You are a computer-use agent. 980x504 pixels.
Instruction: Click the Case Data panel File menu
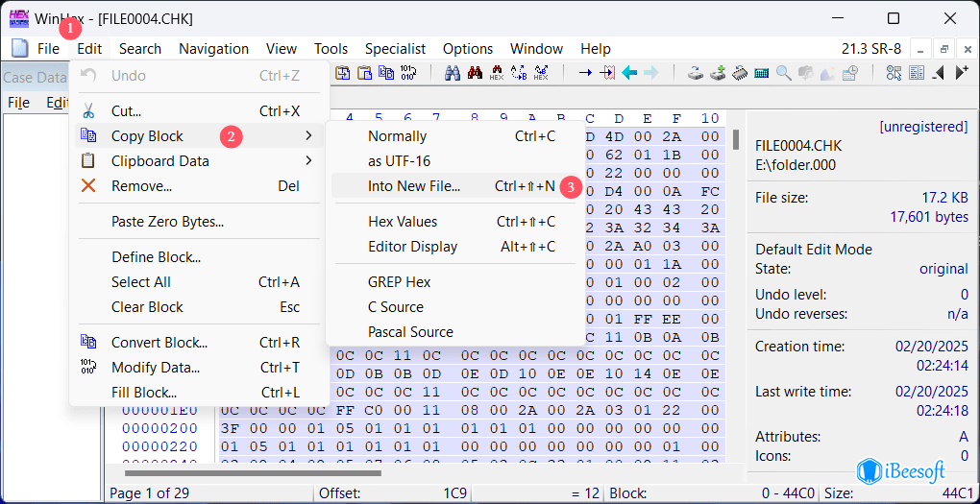click(18, 103)
